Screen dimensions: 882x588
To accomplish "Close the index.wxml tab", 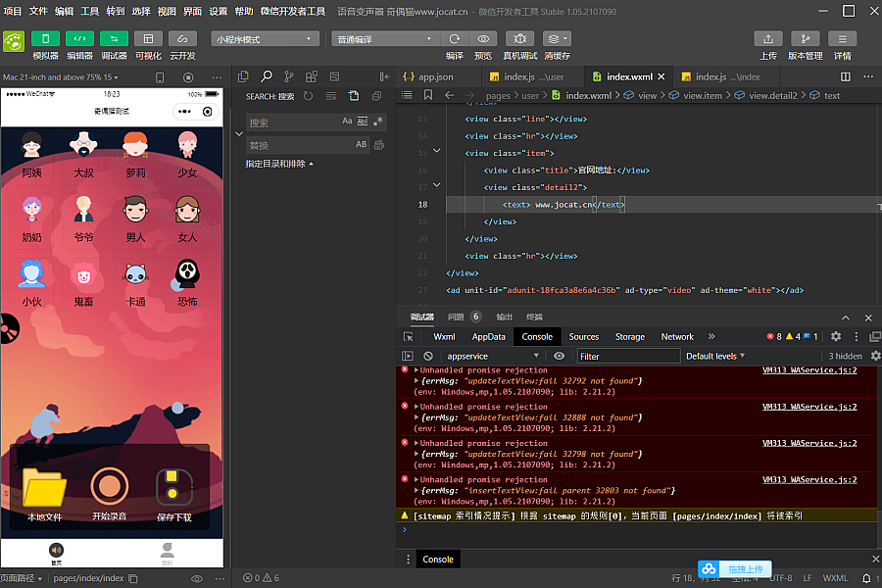I will point(661,76).
